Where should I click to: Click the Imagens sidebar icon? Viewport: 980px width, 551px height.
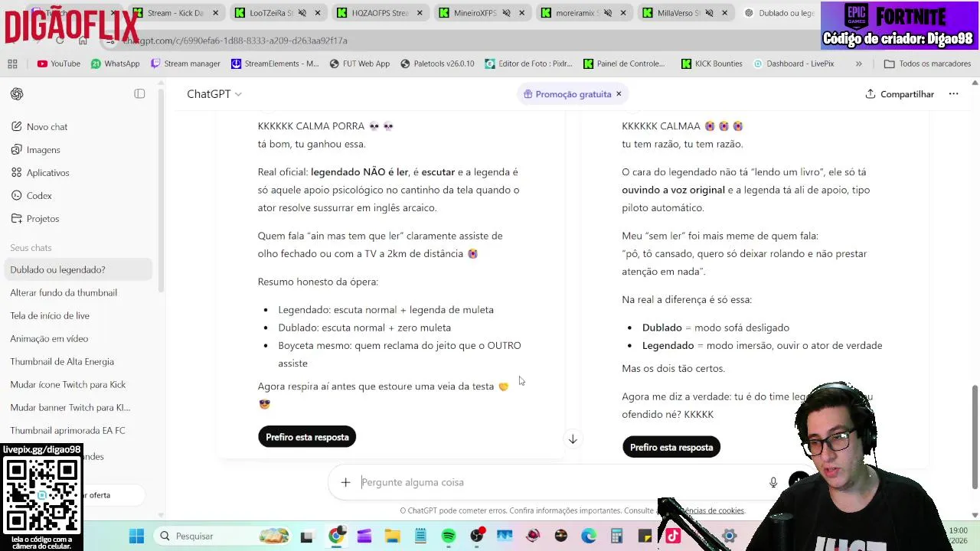tap(17, 149)
